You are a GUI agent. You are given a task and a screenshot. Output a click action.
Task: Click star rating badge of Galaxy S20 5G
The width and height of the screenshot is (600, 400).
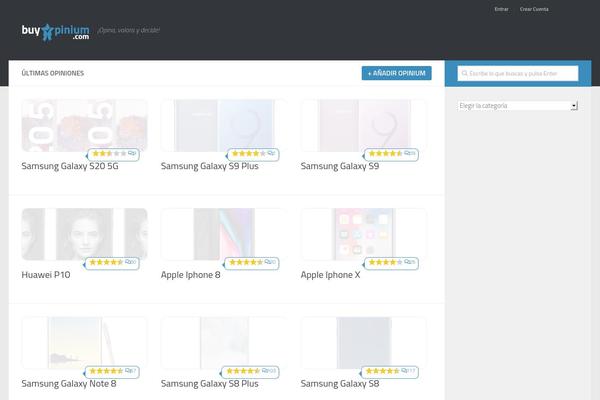(x=113, y=154)
